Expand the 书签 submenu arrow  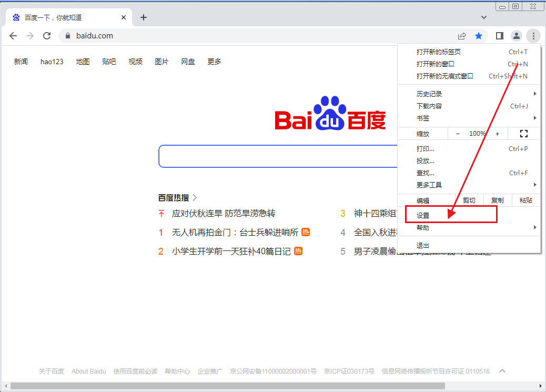click(x=535, y=118)
